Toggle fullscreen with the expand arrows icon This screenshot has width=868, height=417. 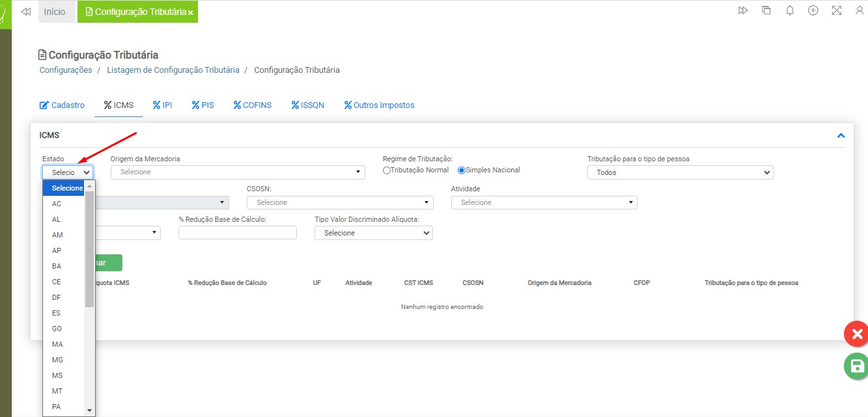(837, 11)
